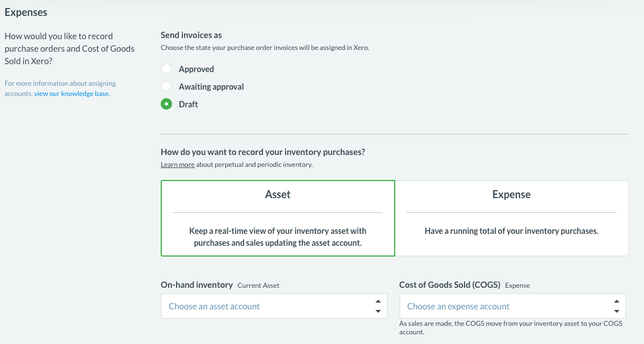Viewport: 644px width, 344px height.
Task: Click the 'Approved' option label text
Action: coord(196,69)
